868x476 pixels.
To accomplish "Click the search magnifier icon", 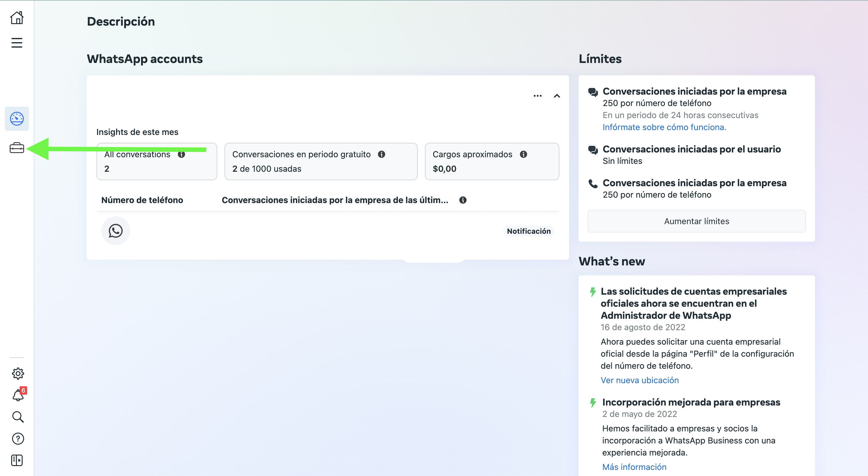I will pyautogui.click(x=18, y=417).
